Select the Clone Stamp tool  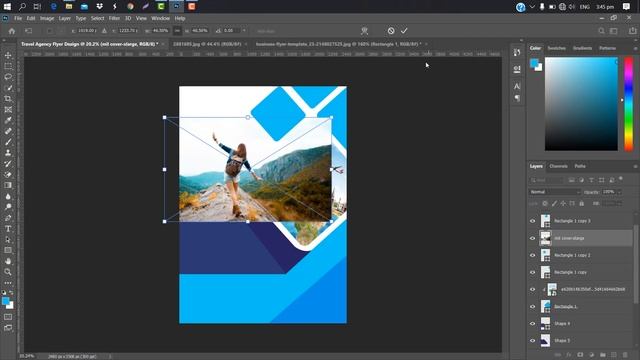tap(8, 153)
